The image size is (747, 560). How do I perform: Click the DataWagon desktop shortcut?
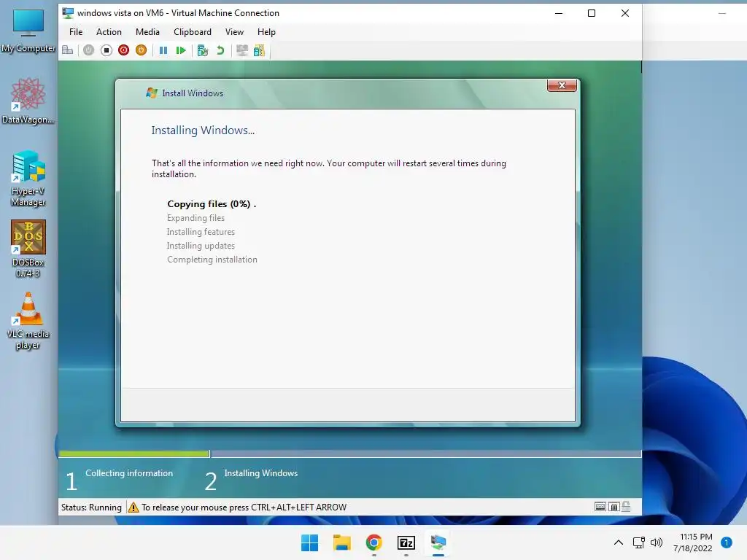pos(28,101)
